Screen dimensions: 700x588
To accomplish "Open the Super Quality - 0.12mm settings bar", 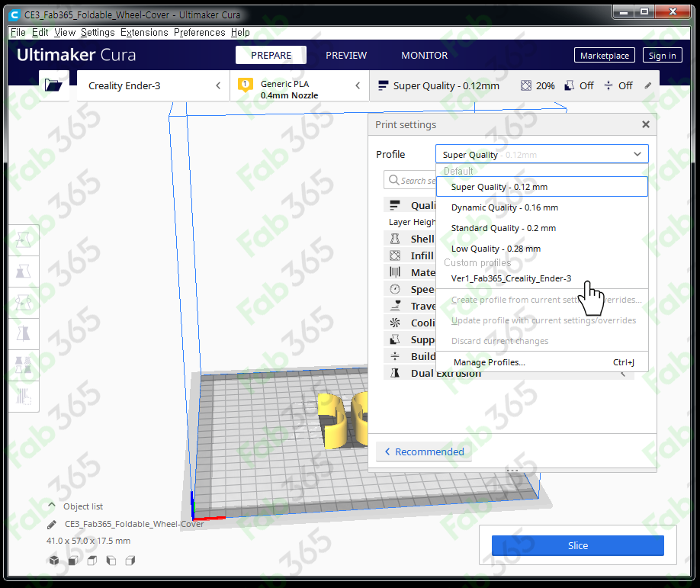I will (514, 85).
